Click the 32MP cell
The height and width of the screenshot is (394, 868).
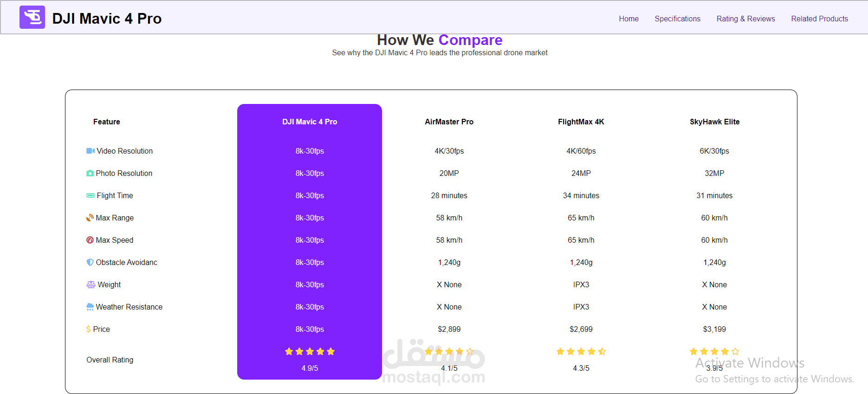click(714, 173)
